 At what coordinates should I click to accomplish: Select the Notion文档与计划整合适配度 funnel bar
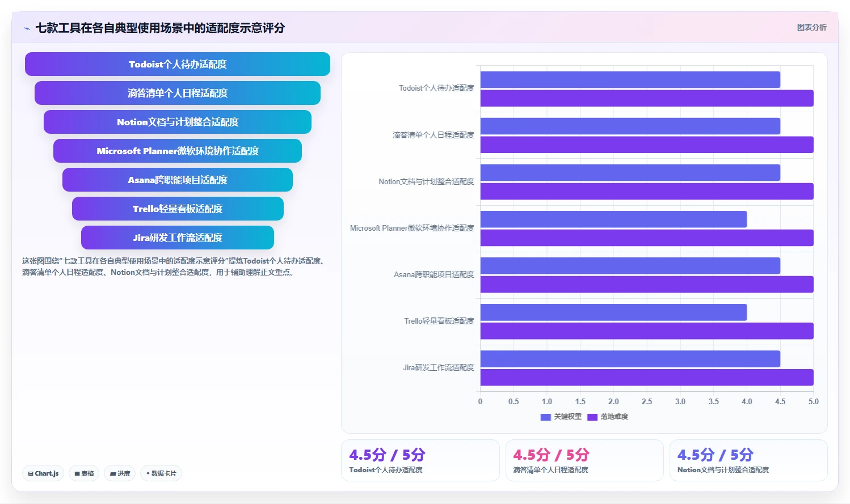pos(178,122)
